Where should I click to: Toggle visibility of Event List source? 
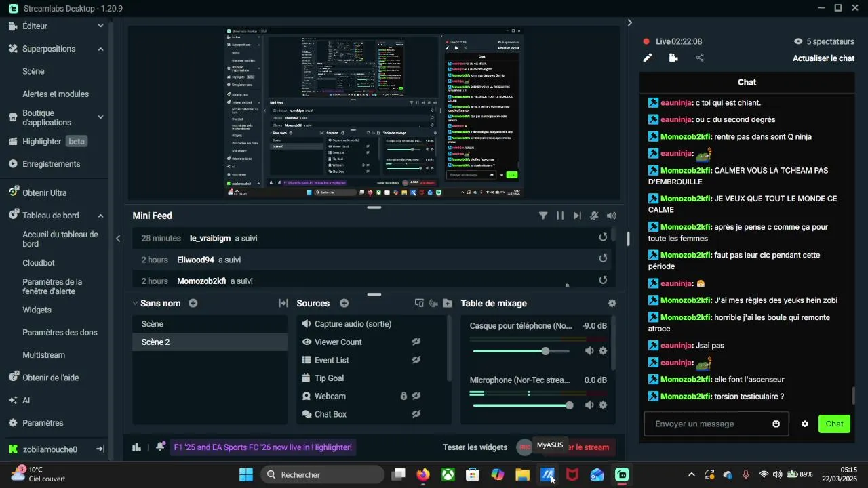416,360
